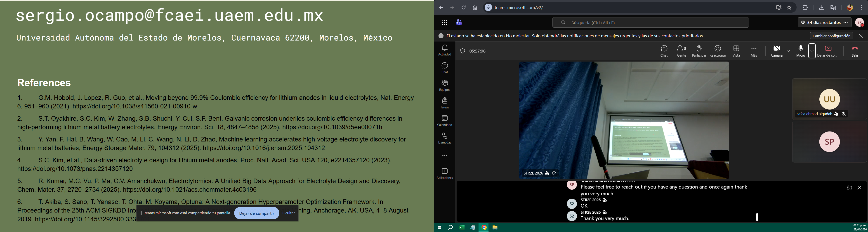Open the Tareas sidebar tab
Viewport: 868px width, 232px height.
(444, 103)
